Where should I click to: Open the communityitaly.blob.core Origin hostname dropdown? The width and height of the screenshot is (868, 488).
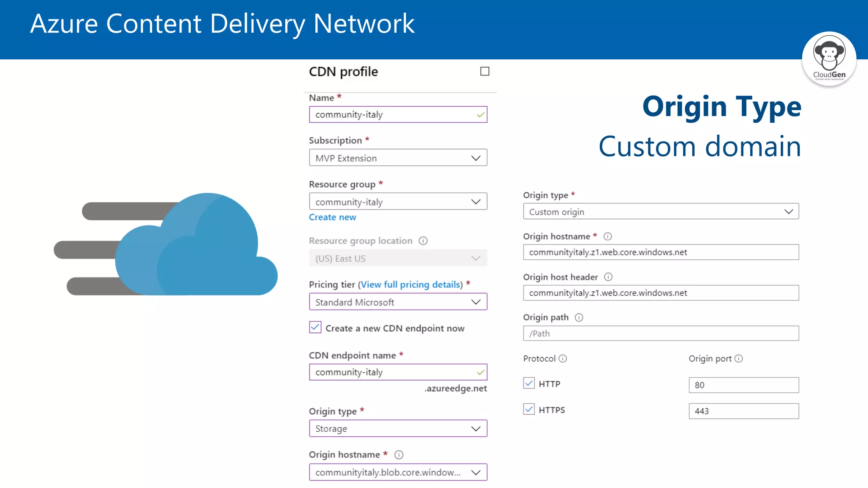pos(398,472)
